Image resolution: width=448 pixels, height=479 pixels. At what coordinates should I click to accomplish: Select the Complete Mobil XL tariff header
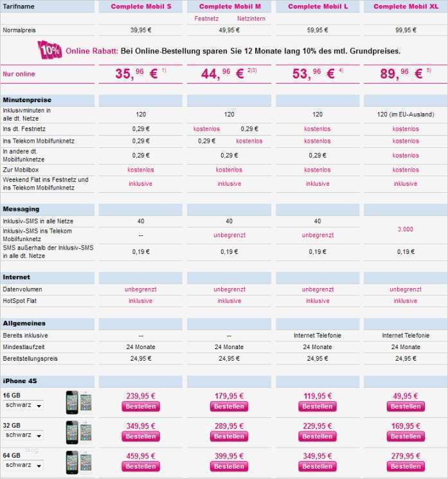click(406, 6)
